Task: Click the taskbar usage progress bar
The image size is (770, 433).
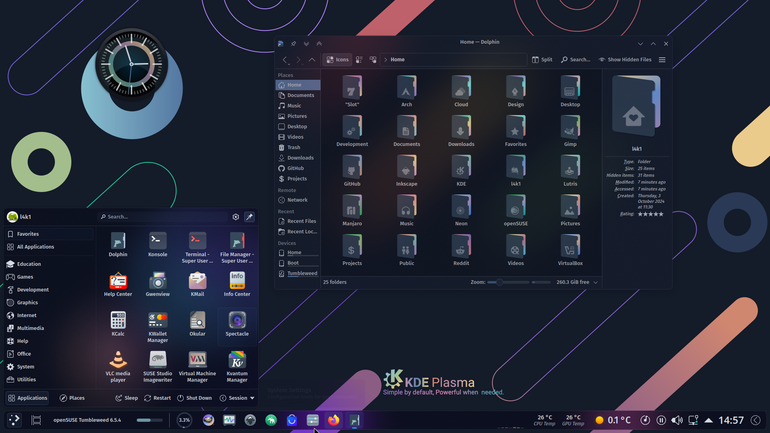Action: pyautogui.click(x=149, y=420)
